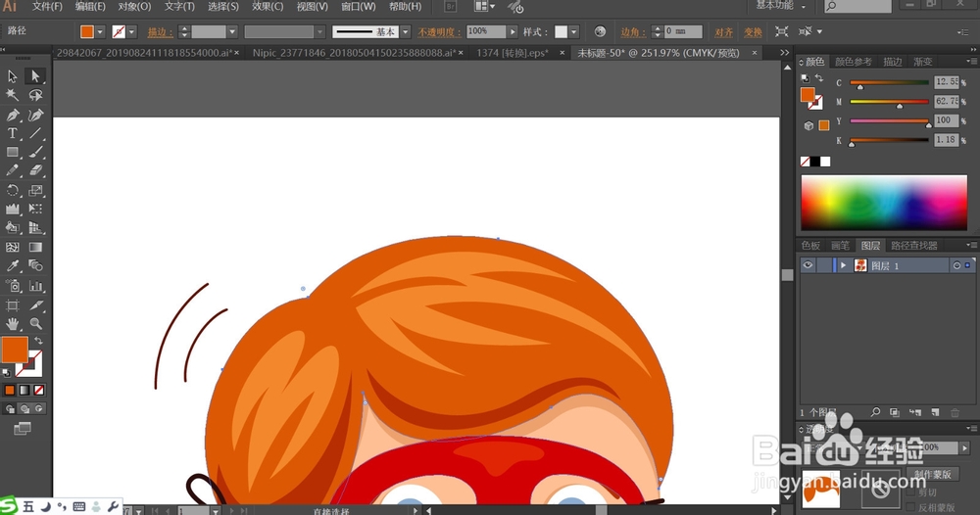
Task: Select the Eraser tool
Action: (35, 170)
